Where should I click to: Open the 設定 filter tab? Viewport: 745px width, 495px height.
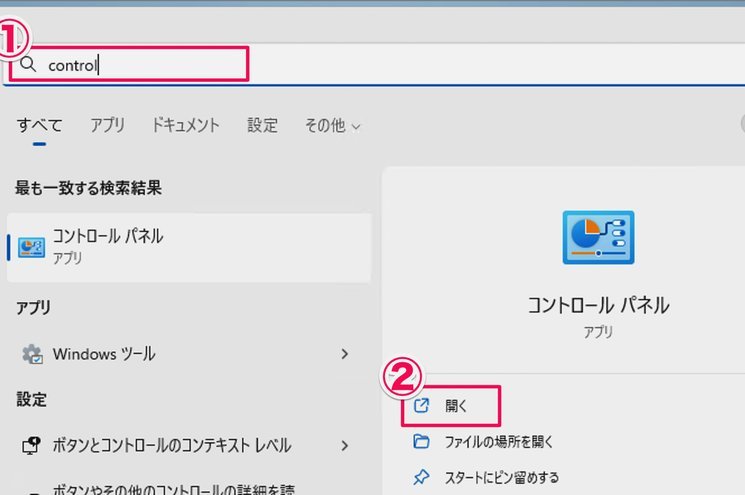(x=262, y=125)
